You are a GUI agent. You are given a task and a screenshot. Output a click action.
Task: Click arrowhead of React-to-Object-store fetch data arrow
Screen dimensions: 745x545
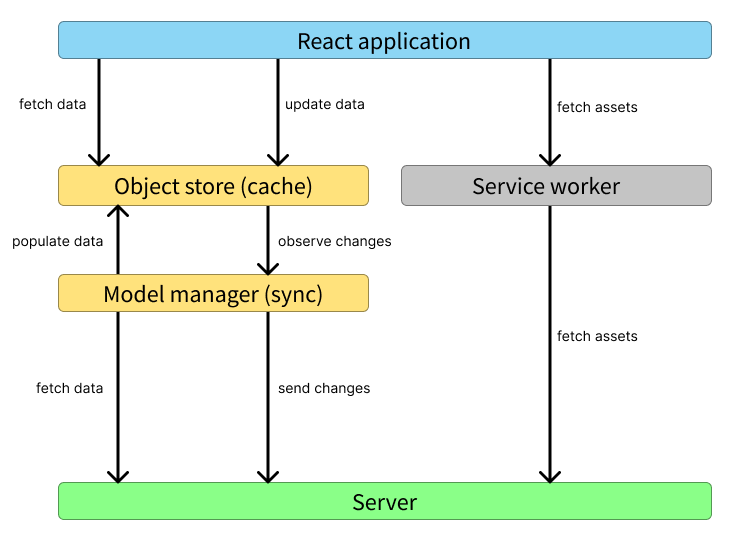point(98,158)
